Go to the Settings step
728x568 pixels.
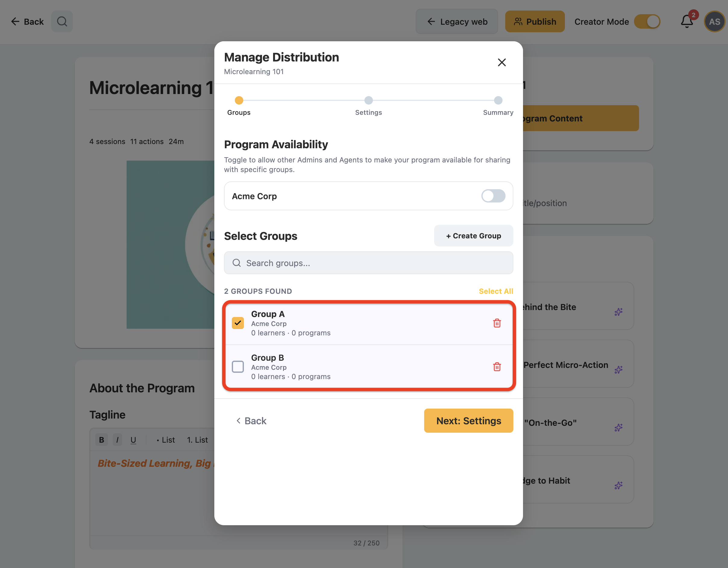click(368, 106)
